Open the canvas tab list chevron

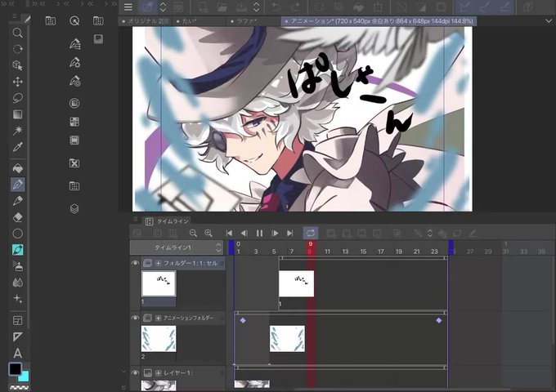(x=549, y=21)
